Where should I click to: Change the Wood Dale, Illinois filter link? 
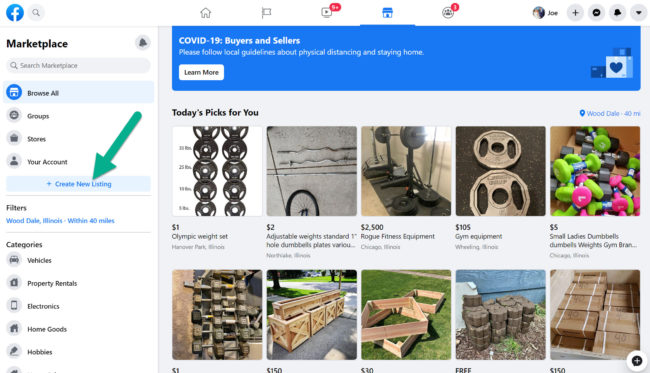coord(60,221)
